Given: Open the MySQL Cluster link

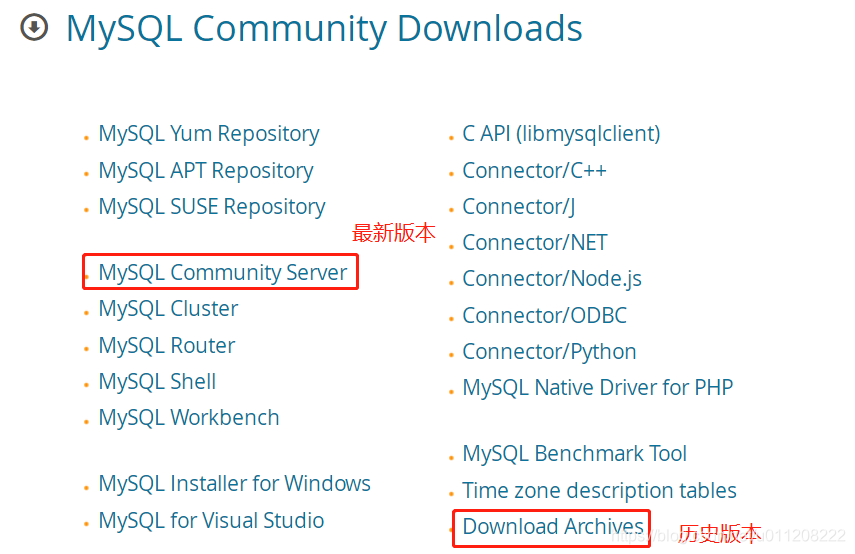Looking at the screenshot, I should (x=168, y=309).
